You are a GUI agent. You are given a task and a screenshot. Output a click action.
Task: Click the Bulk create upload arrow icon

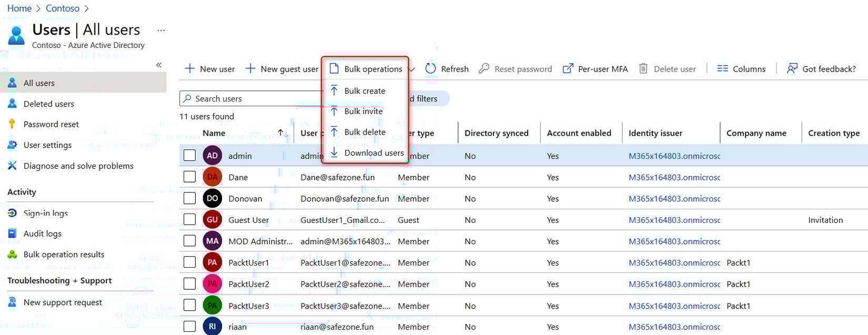pyautogui.click(x=334, y=90)
